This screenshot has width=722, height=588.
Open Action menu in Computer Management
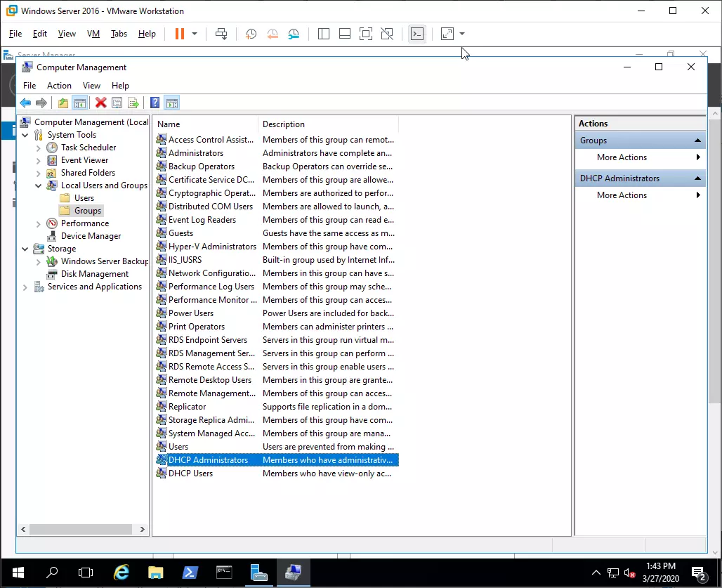[x=59, y=86]
